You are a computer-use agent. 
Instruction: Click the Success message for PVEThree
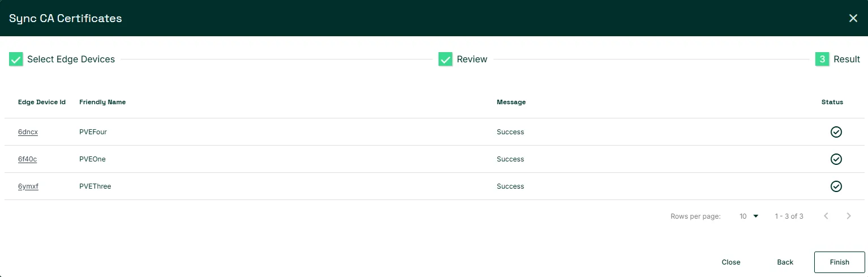[x=510, y=186]
